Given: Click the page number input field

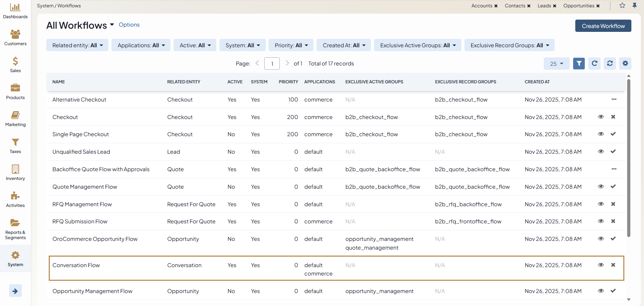Looking at the screenshot, I should [x=272, y=64].
